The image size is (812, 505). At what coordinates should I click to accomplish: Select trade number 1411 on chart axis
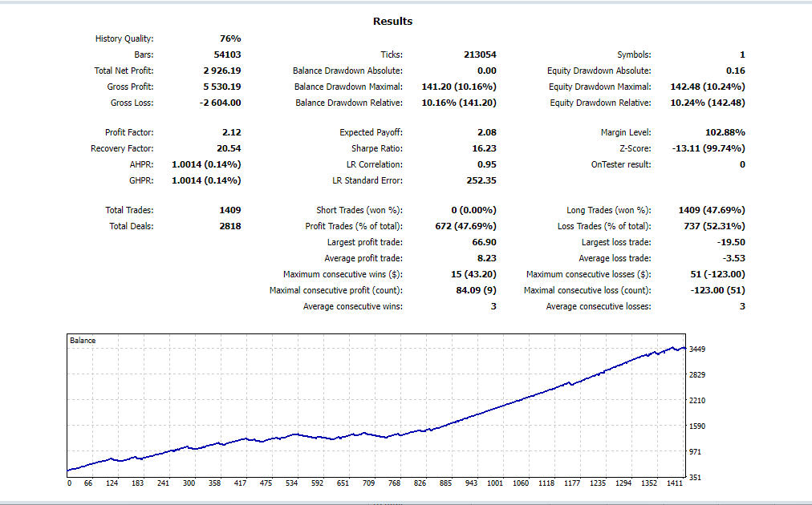pos(675,483)
